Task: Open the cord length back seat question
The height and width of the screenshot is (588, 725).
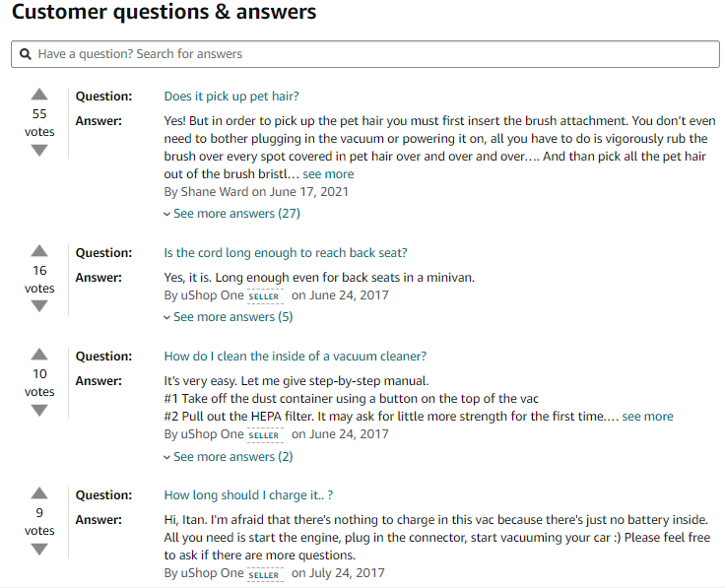Action: coord(286,253)
